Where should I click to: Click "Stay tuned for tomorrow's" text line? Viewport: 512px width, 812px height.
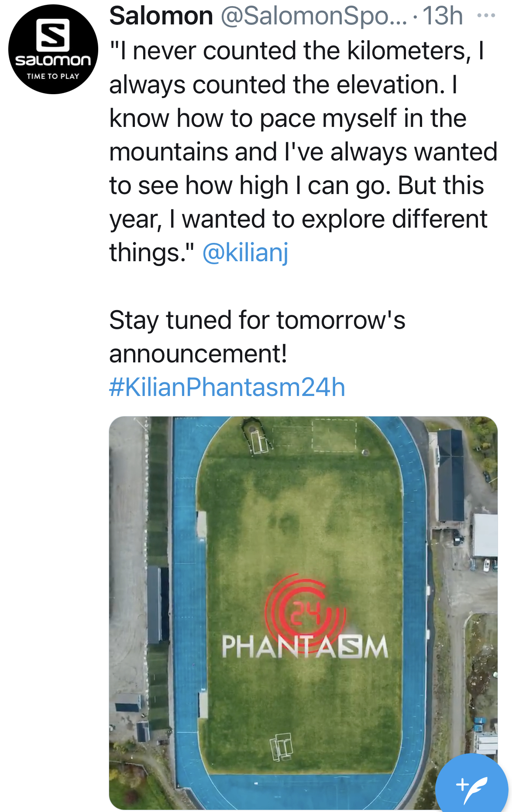pos(257,320)
